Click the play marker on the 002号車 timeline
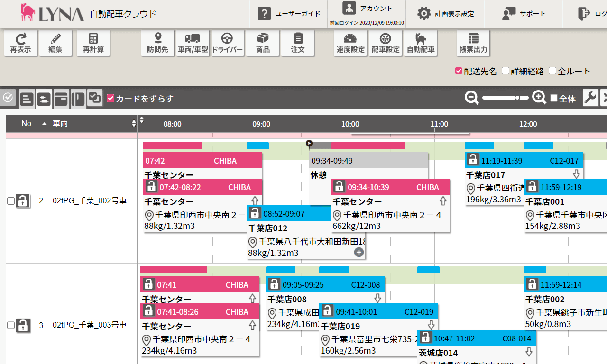The image size is (607, 364). 309,143
